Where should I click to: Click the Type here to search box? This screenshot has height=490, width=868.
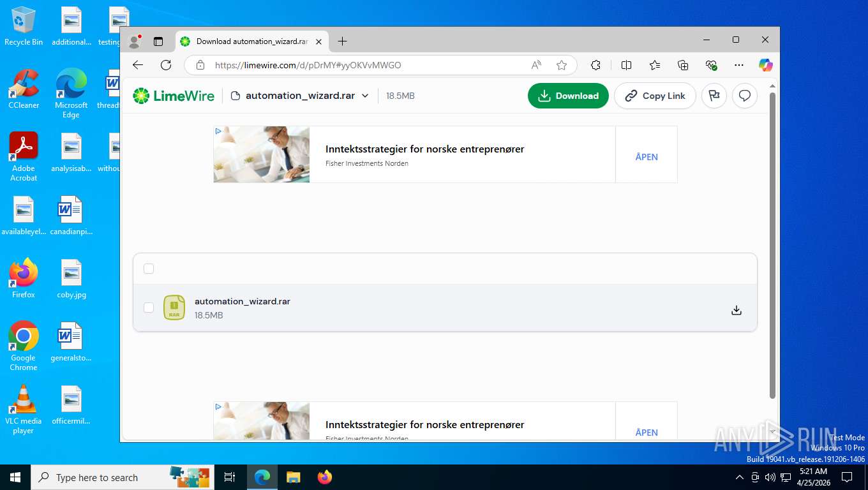point(121,477)
